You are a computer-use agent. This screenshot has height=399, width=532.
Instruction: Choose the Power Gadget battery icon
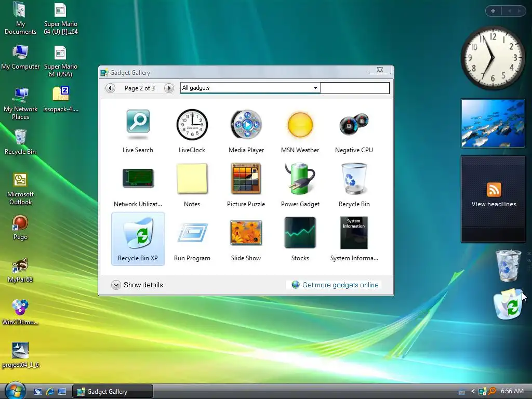[x=300, y=179]
